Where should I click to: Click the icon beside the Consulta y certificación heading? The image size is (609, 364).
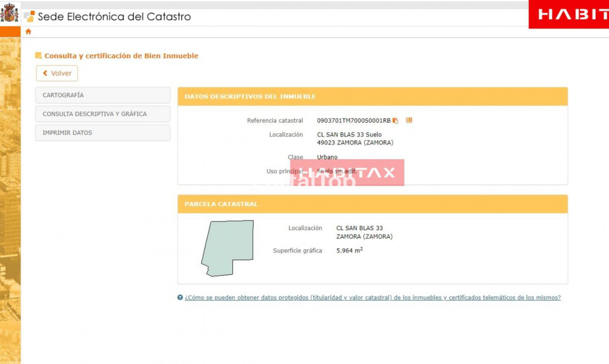point(38,56)
